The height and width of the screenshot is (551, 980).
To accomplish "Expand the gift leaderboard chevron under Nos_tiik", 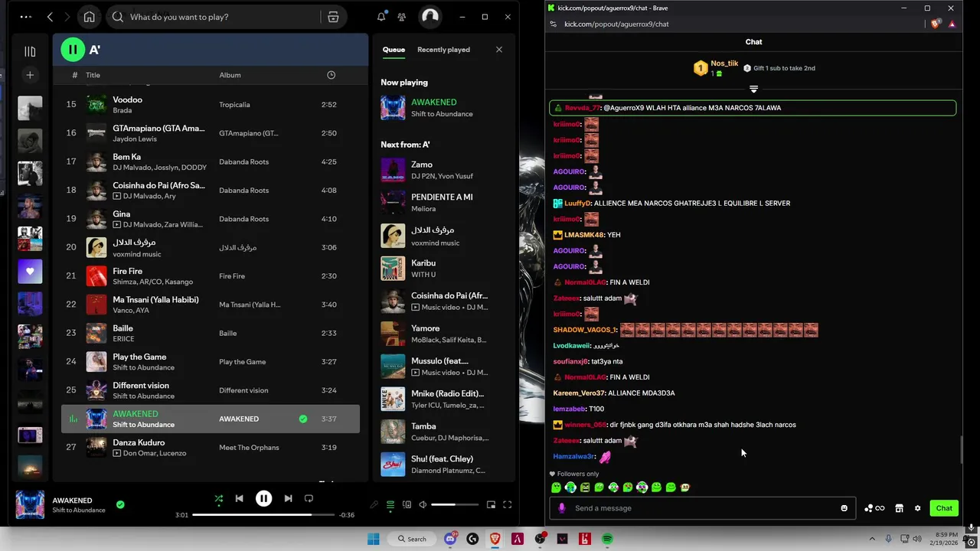I will tap(753, 90).
